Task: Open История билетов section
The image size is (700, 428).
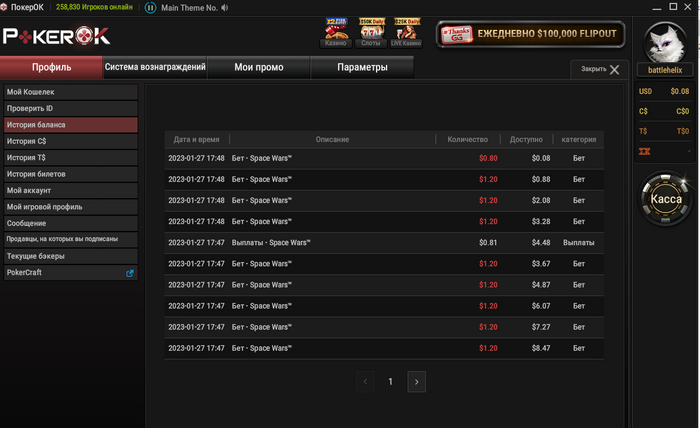Action: 71,174
